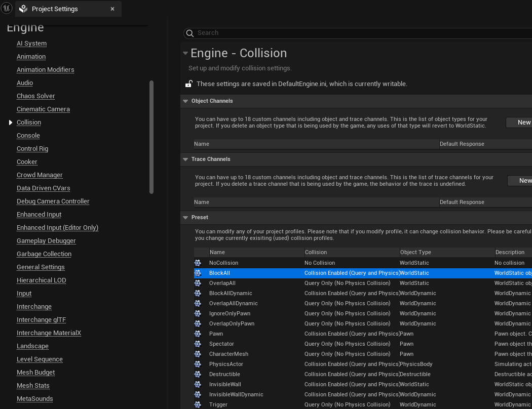This screenshot has height=409, width=532.
Task: Click the gear icon of the IgnoreOnlyPawn preset
Action: point(198,313)
